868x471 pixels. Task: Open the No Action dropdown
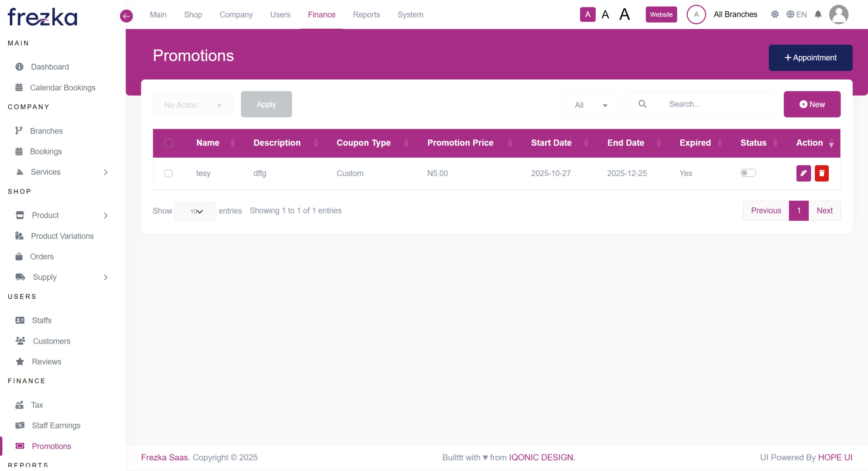click(x=193, y=105)
